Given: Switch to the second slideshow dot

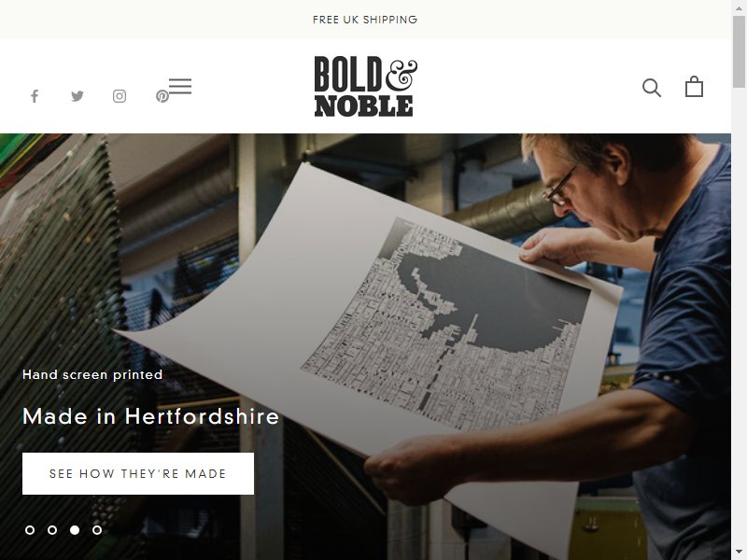Looking at the screenshot, I should [x=52, y=530].
